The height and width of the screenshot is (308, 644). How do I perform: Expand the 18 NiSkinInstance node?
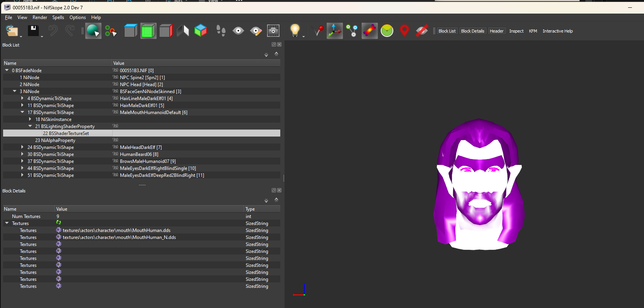30,119
